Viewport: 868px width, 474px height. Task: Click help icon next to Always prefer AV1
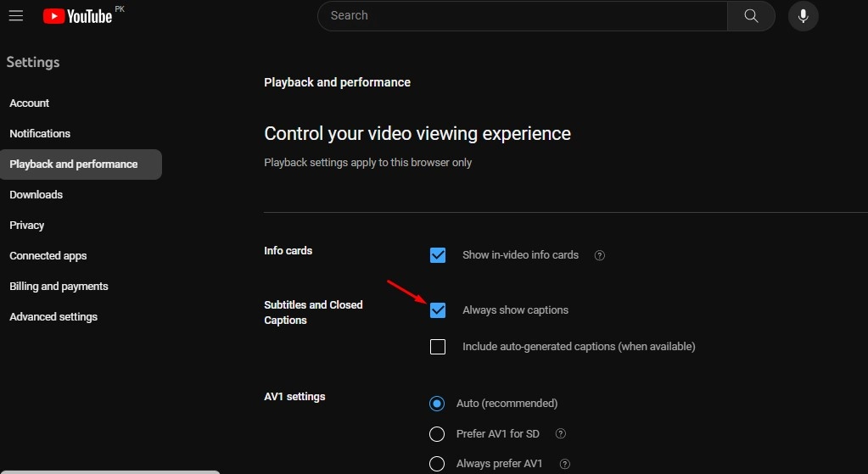pyautogui.click(x=565, y=464)
